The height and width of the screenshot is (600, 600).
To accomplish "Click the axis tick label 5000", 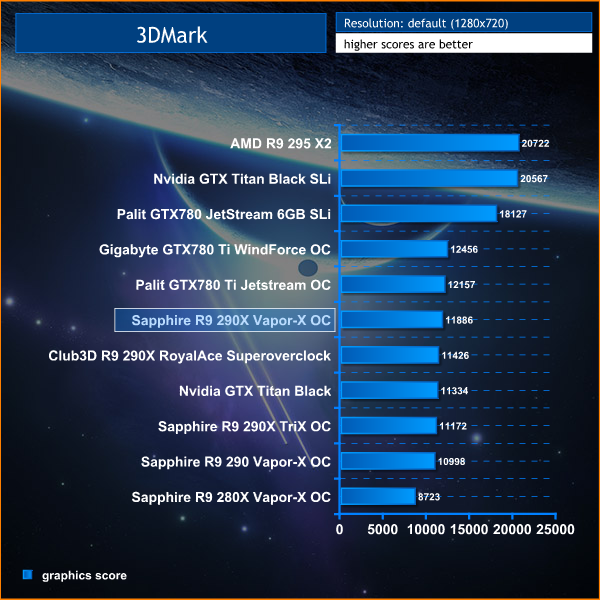I will (x=383, y=530).
